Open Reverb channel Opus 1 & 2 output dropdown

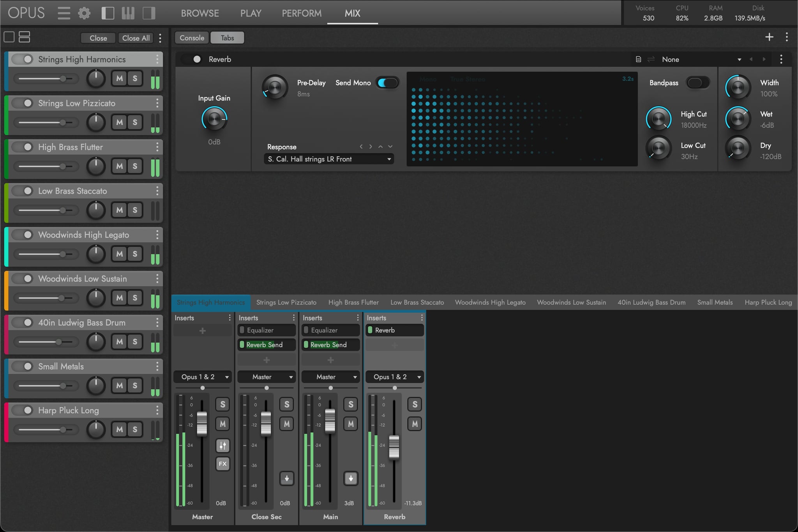[x=395, y=377]
